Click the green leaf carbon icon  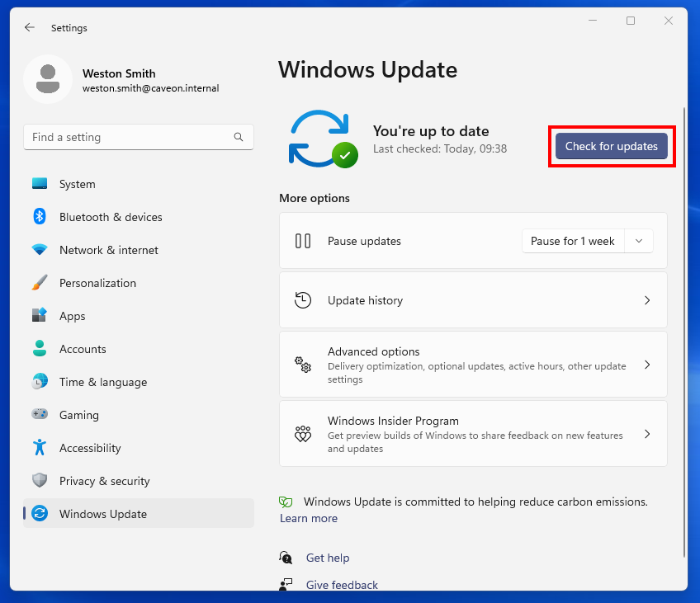(x=286, y=502)
